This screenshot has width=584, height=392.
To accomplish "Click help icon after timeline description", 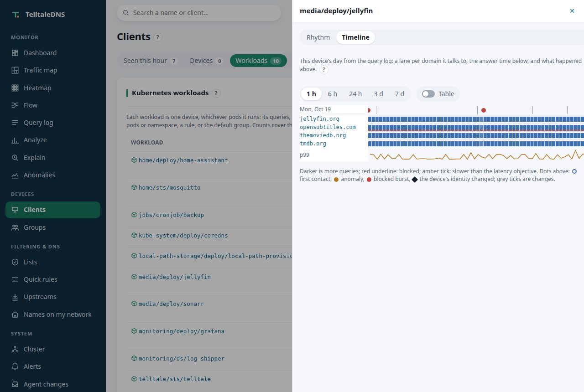I will click(324, 70).
